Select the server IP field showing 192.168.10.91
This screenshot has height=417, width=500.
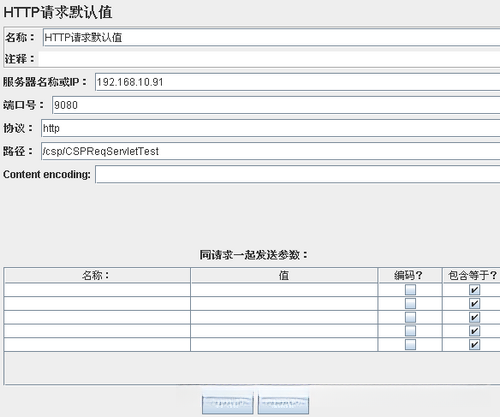(x=297, y=82)
